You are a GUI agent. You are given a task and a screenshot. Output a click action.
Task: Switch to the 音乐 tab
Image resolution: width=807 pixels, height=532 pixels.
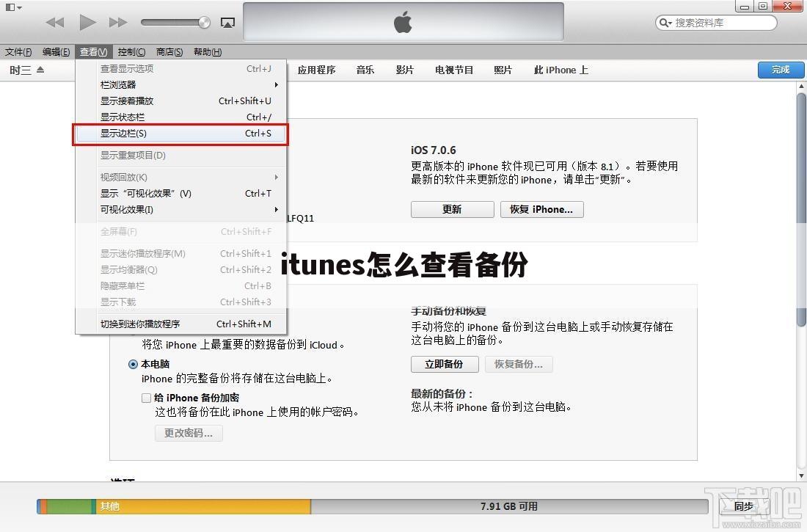tap(365, 70)
